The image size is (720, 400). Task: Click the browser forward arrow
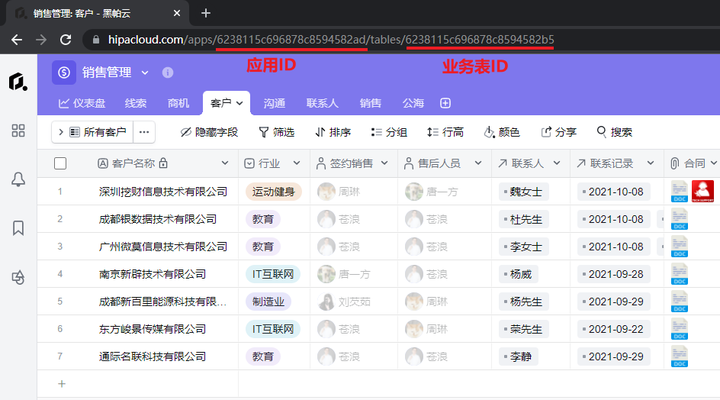(x=41, y=40)
